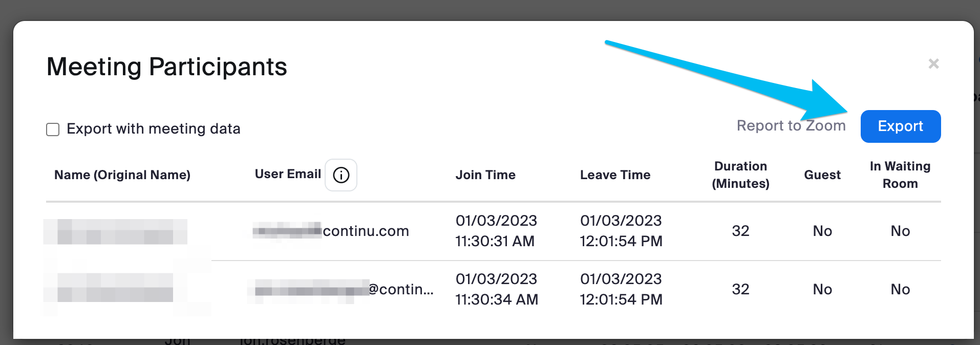Click the User Email info icon
This screenshot has height=345, width=980.
click(x=341, y=175)
